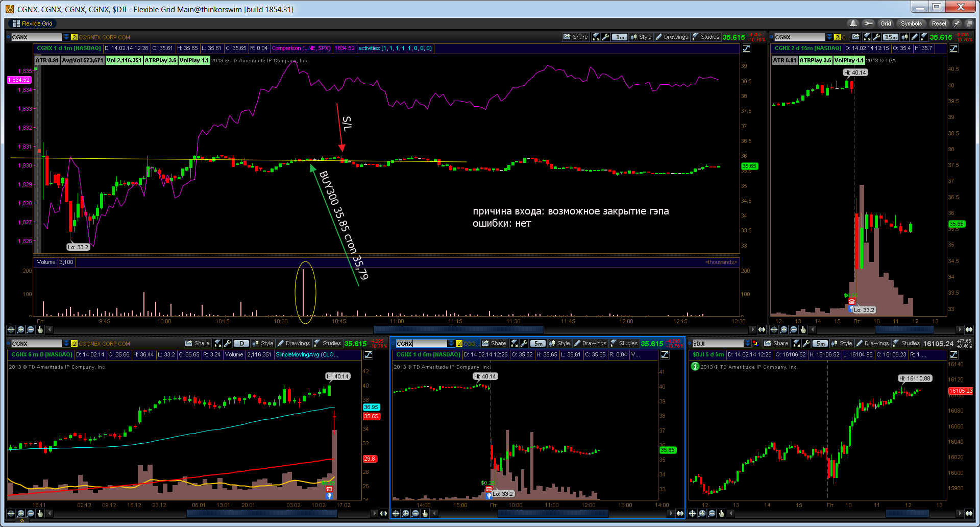
Task: Open settings wrench in 15m chart toolbar
Action: tap(876, 37)
